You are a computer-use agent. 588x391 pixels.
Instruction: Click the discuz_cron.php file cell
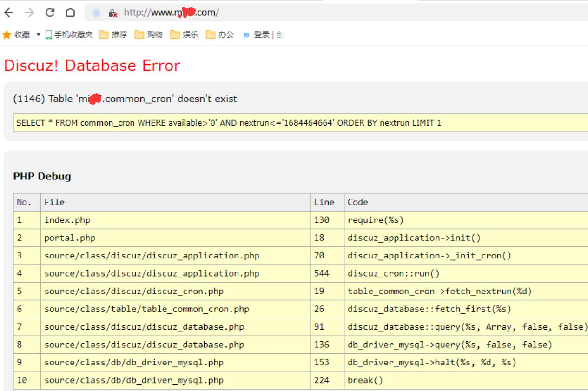pos(176,292)
